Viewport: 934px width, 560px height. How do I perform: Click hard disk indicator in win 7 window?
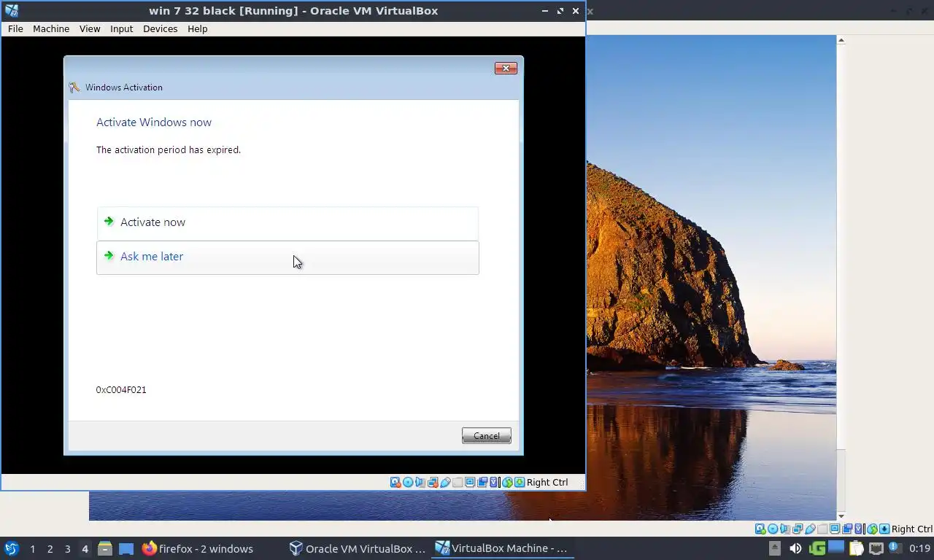click(395, 482)
